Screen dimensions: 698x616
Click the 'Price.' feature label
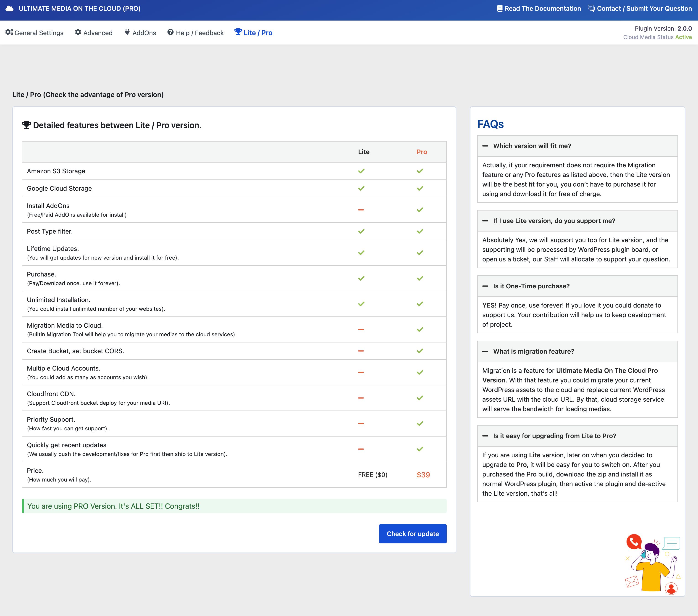(35, 471)
